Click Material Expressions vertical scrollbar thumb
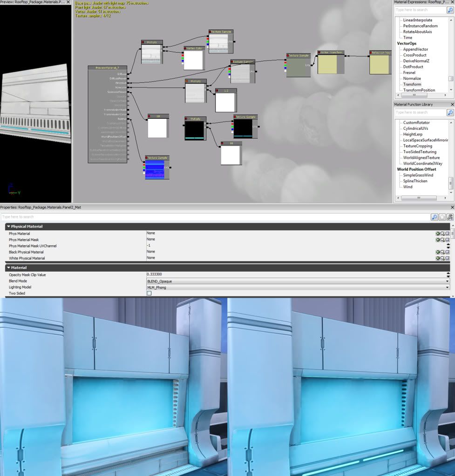455x476 pixels. pos(451,79)
